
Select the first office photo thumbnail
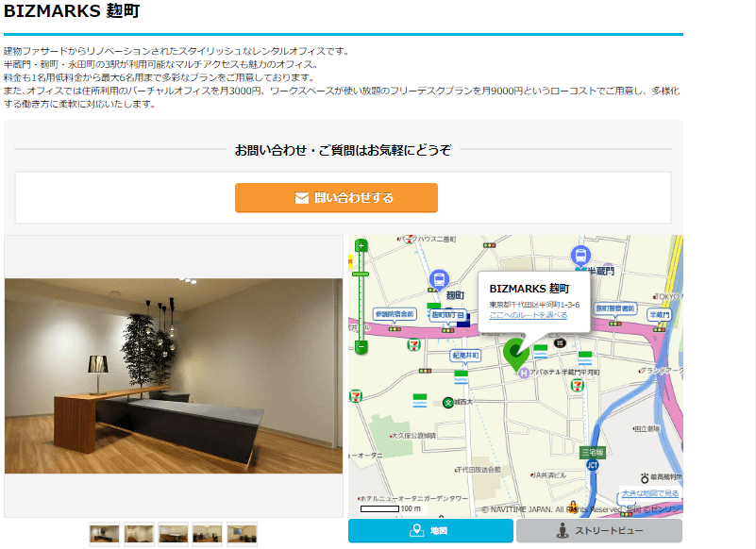(105, 535)
